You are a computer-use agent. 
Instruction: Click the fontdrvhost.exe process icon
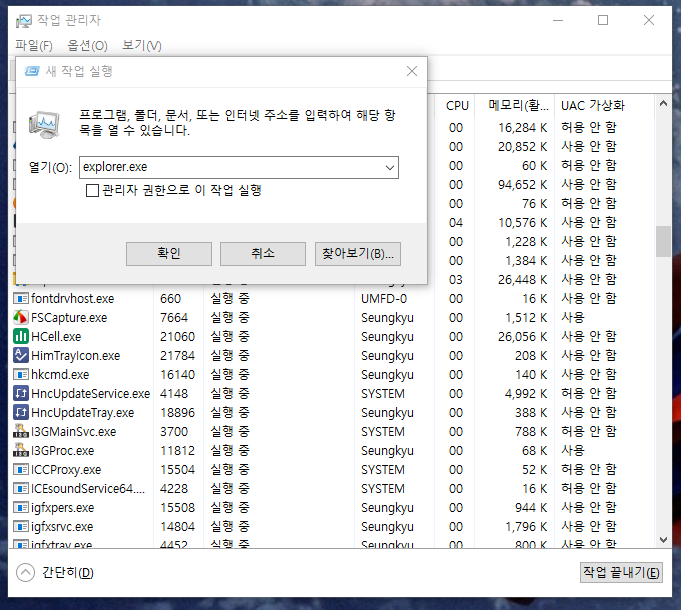(20, 298)
